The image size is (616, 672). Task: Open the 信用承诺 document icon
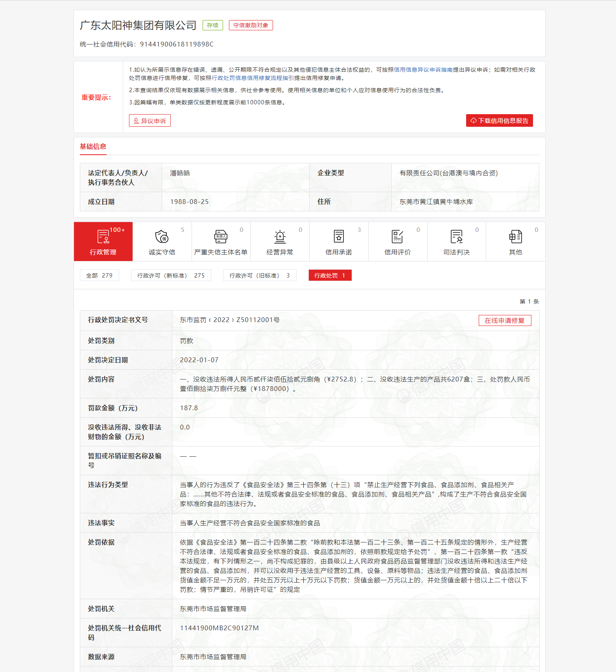coord(339,237)
